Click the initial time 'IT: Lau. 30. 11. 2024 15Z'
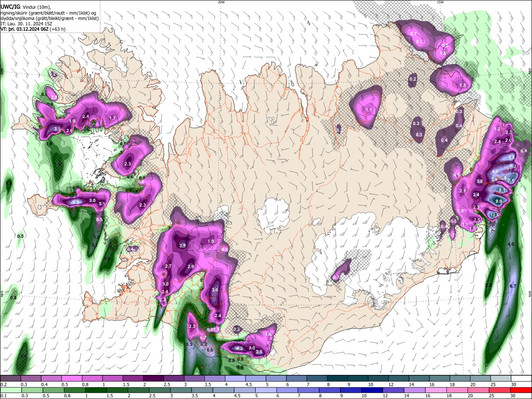 pos(26,24)
